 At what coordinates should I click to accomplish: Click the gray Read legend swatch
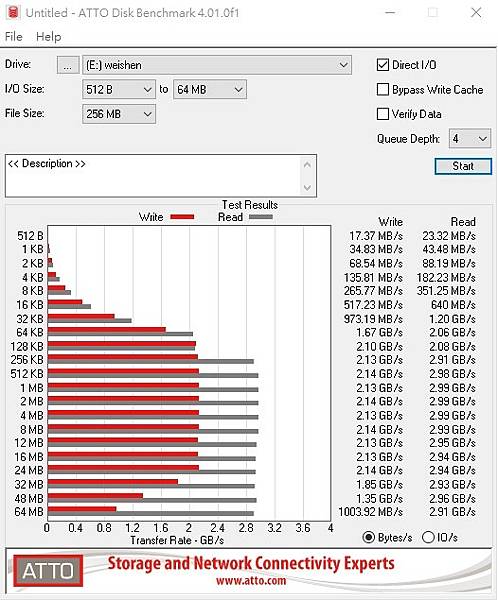(x=261, y=217)
